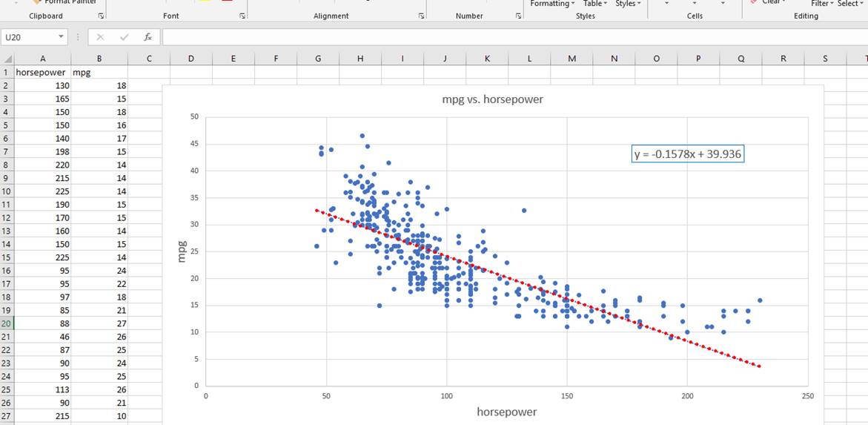Click horizontal axis label 150
This screenshot has width=868, height=425.
point(566,396)
